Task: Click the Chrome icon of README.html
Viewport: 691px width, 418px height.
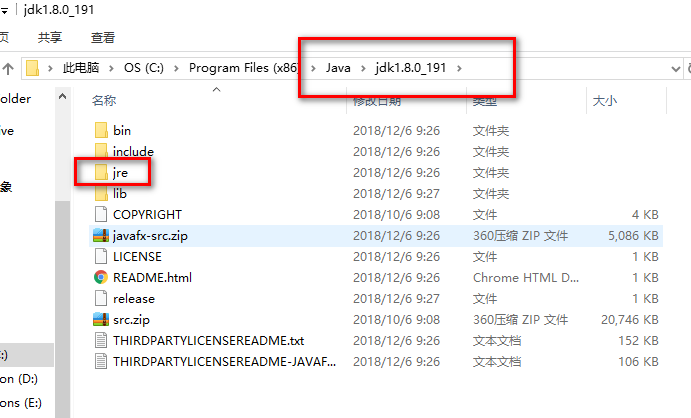Action: pyautogui.click(x=101, y=277)
